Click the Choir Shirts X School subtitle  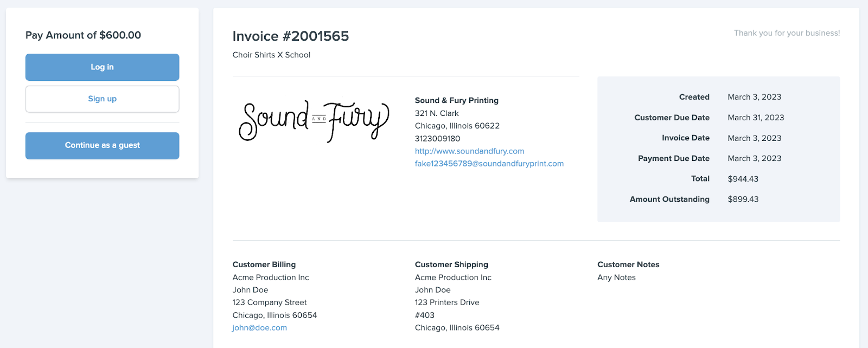click(x=271, y=55)
